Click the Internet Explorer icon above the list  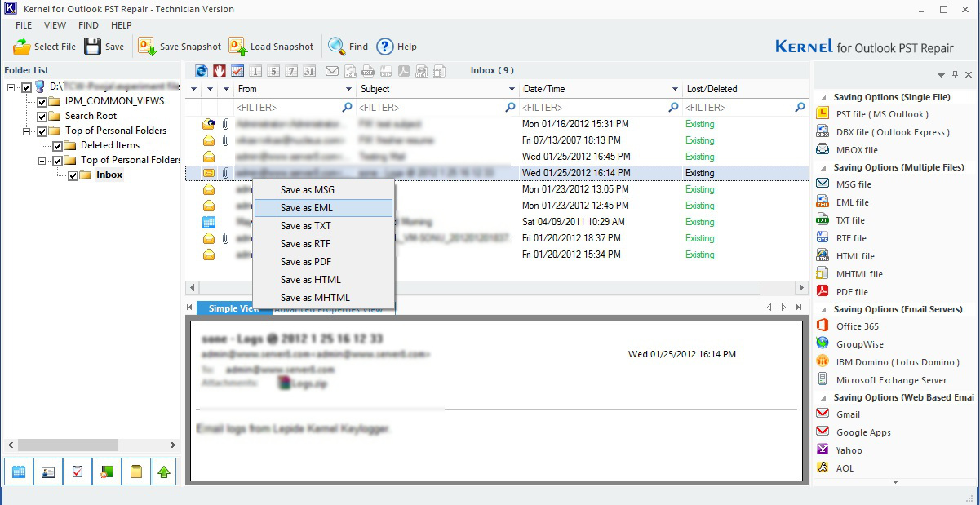202,70
